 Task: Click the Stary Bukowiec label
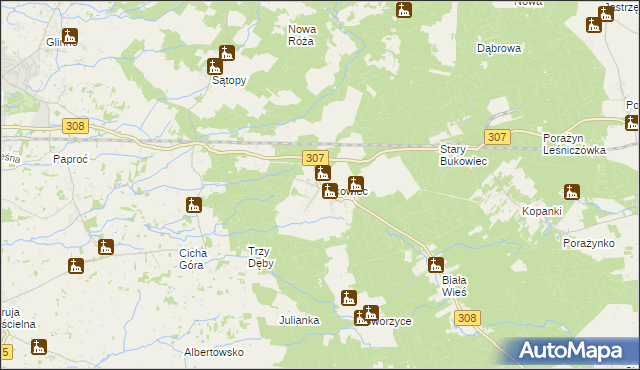(463, 155)
